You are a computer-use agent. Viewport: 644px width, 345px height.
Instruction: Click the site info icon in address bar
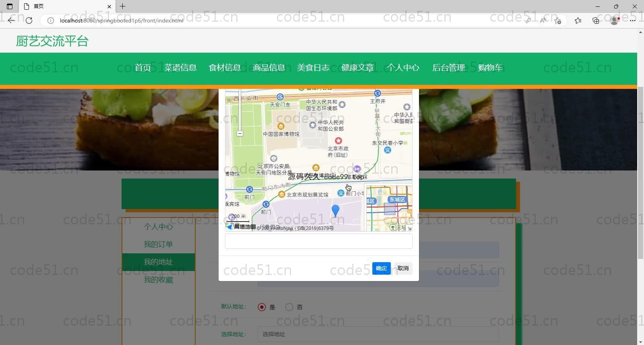point(51,20)
